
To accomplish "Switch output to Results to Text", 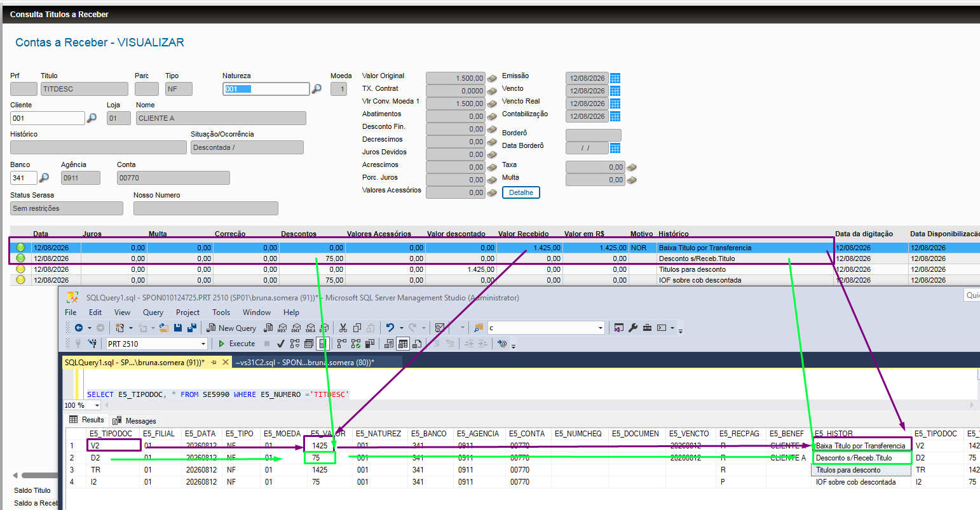I will coord(389,344).
